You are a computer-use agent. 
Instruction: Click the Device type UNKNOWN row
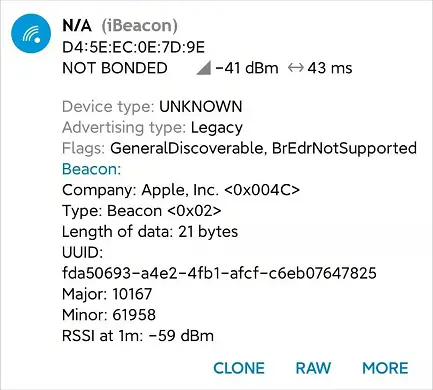click(x=152, y=107)
